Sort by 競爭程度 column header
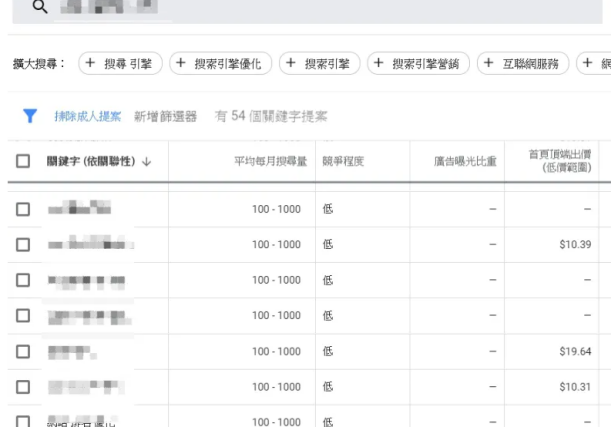Viewport: 611px width, 427px height. pos(343,161)
